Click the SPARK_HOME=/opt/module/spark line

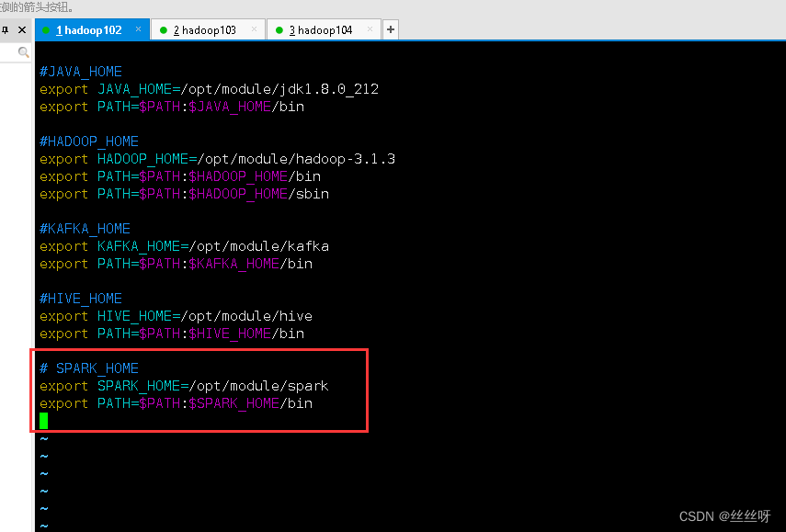tap(185, 386)
